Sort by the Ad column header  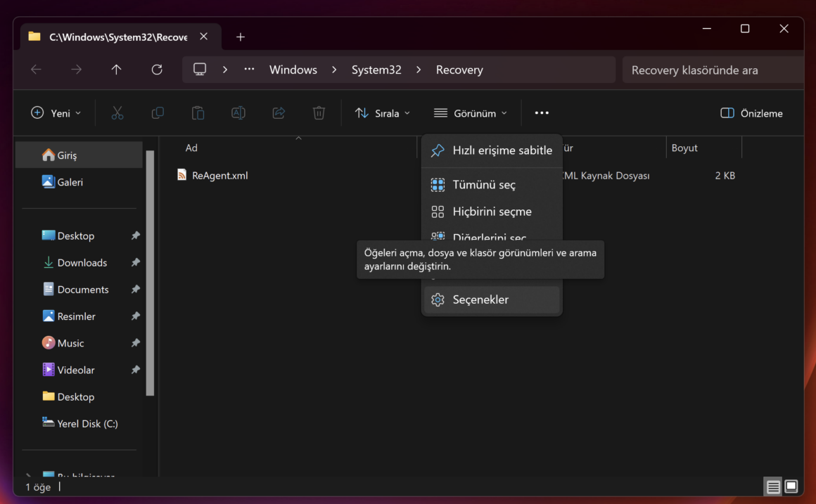coord(191,148)
